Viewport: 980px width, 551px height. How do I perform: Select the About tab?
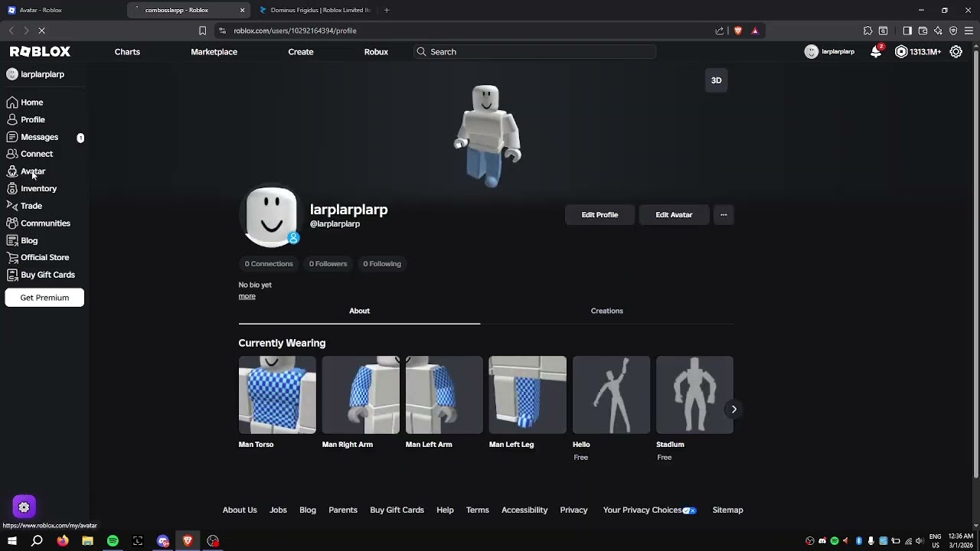click(x=359, y=311)
